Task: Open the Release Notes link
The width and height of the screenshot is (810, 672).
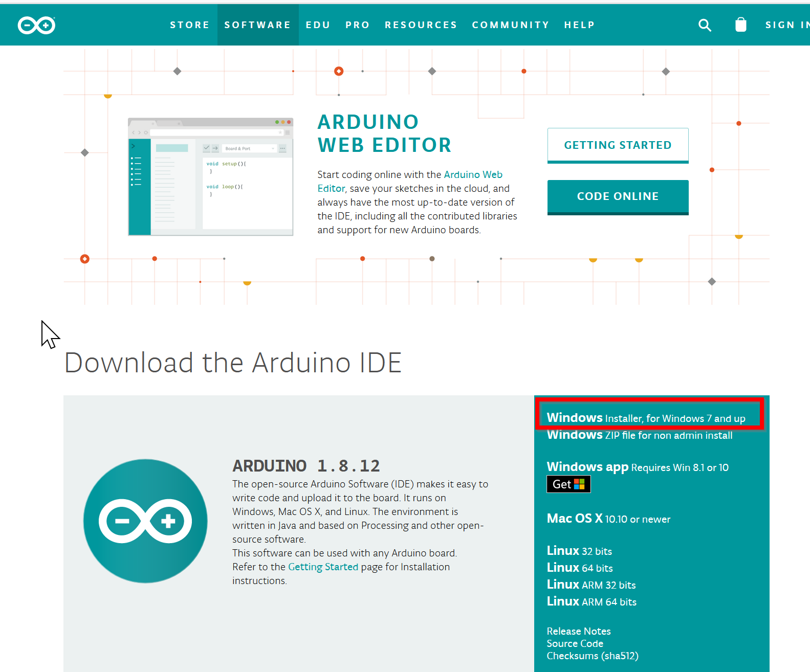Action: tap(579, 631)
